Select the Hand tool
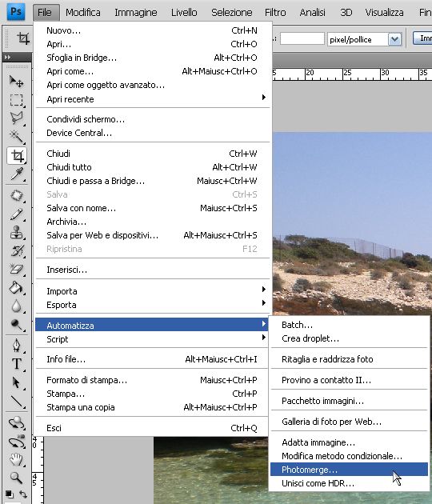Viewport: 432px width, 504px height. tap(16, 460)
